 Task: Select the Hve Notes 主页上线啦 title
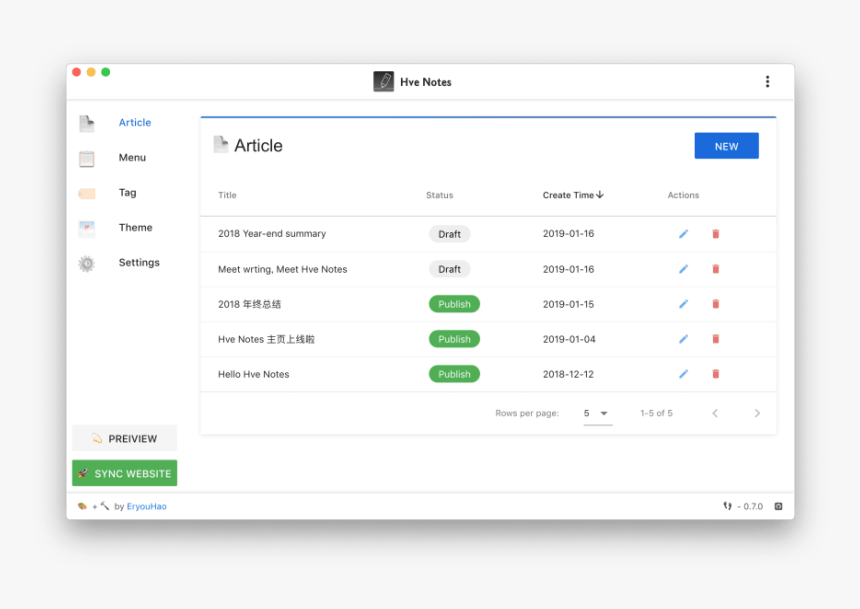(267, 340)
